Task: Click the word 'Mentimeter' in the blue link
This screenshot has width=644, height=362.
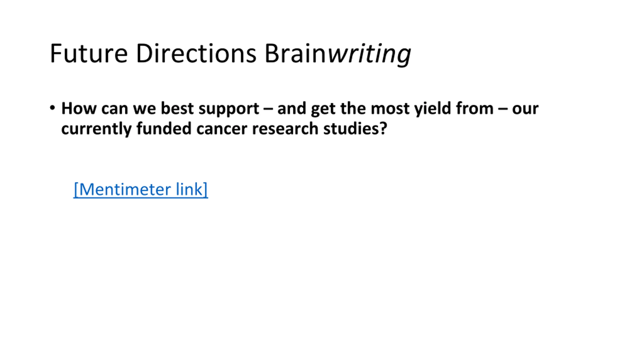Action: [x=123, y=189]
